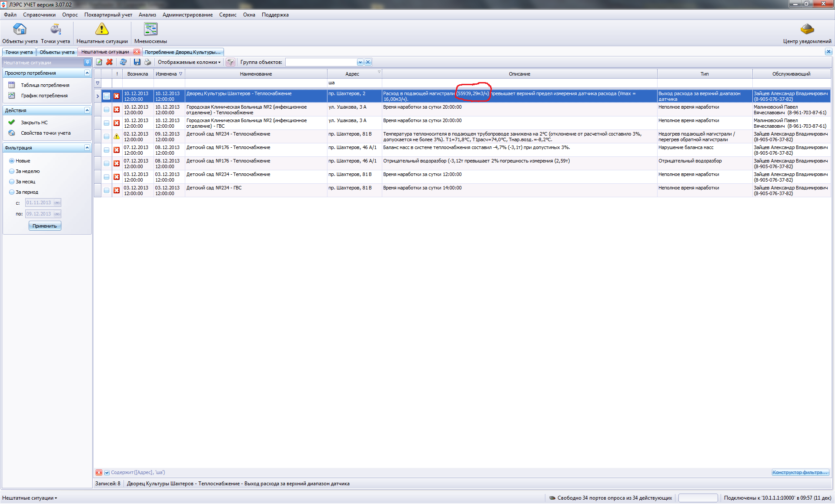Switch to Потребление Дворец Культуры tab
Image resolution: width=835 pixels, height=504 pixels.
tap(183, 52)
